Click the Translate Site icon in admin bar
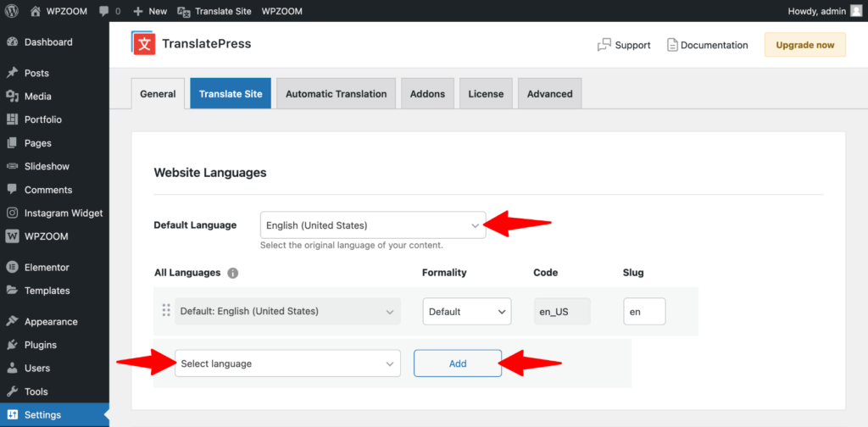The image size is (868, 427). tap(184, 12)
